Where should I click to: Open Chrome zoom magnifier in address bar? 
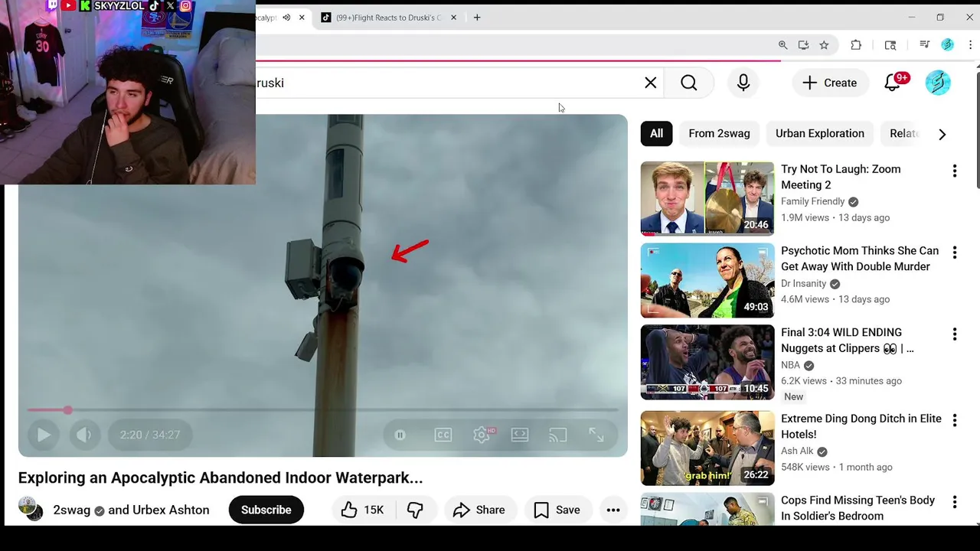(782, 45)
